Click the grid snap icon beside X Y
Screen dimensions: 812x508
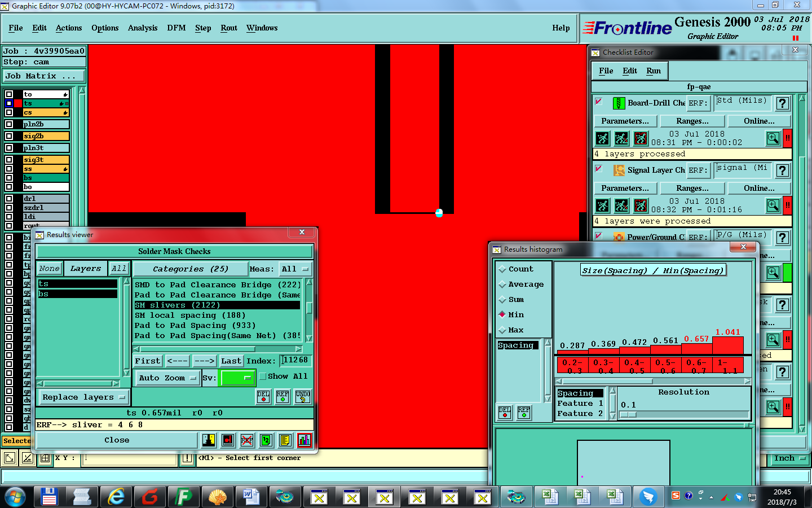pyautogui.click(x=45, y=458)
